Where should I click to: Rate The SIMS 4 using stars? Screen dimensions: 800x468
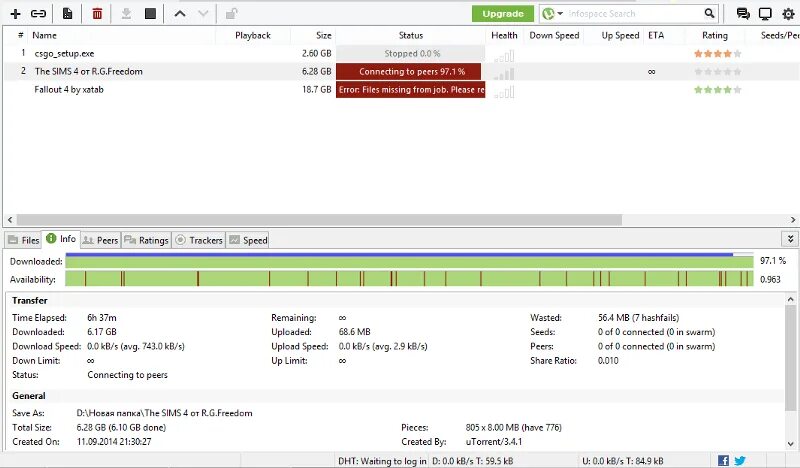click(717, 71)
